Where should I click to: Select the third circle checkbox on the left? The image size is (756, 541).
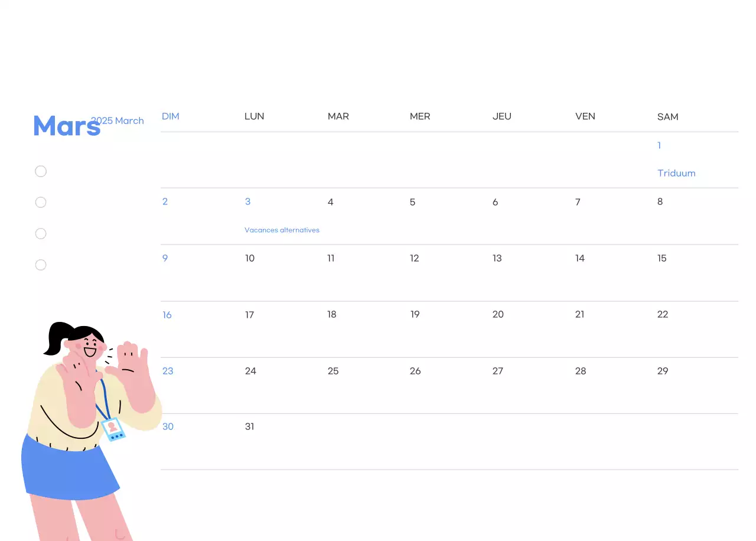[x=41, y=233]
